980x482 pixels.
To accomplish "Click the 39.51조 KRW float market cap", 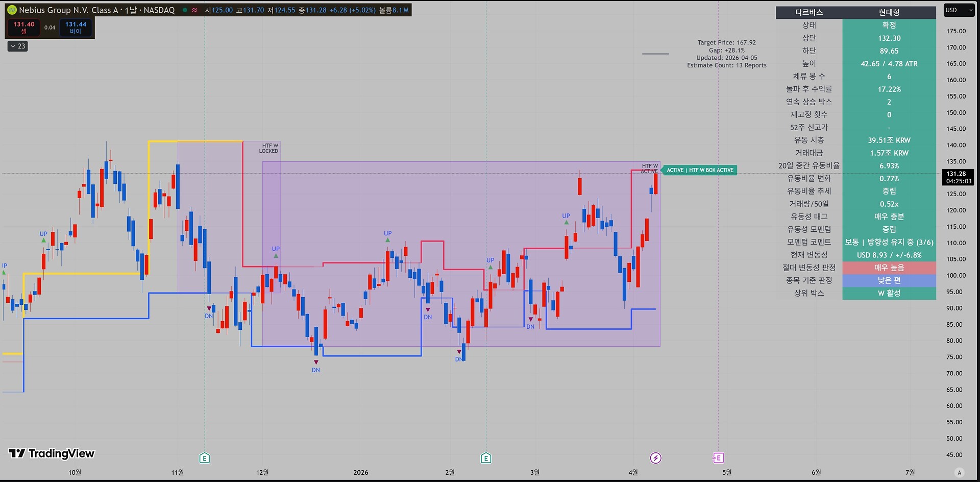I will [x=889, y=140].
